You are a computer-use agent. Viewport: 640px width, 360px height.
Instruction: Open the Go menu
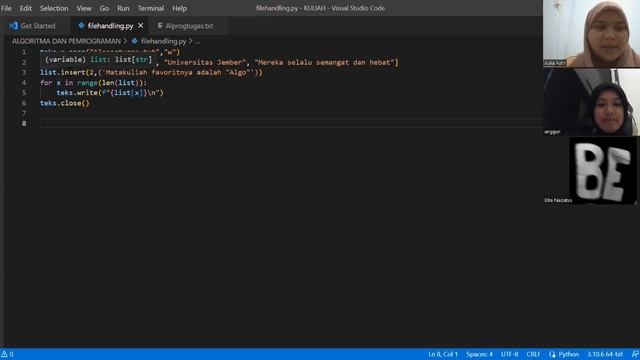tap(104, 8)
